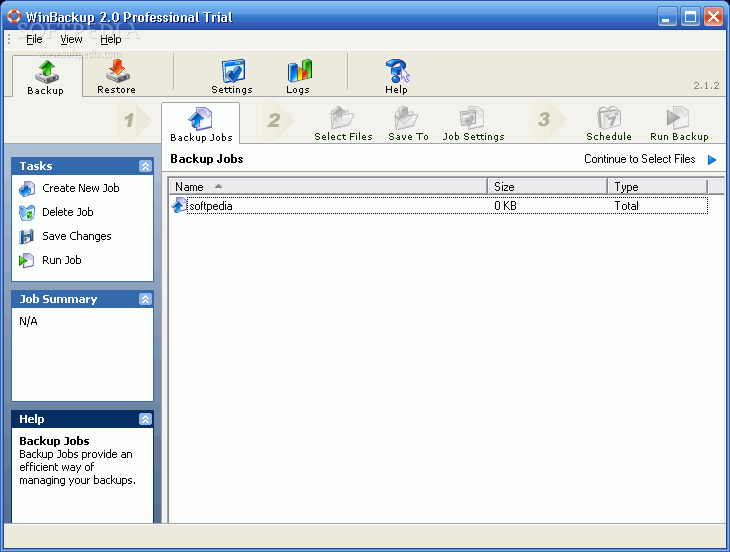Click Continue to Select Files link

[640, 159]
